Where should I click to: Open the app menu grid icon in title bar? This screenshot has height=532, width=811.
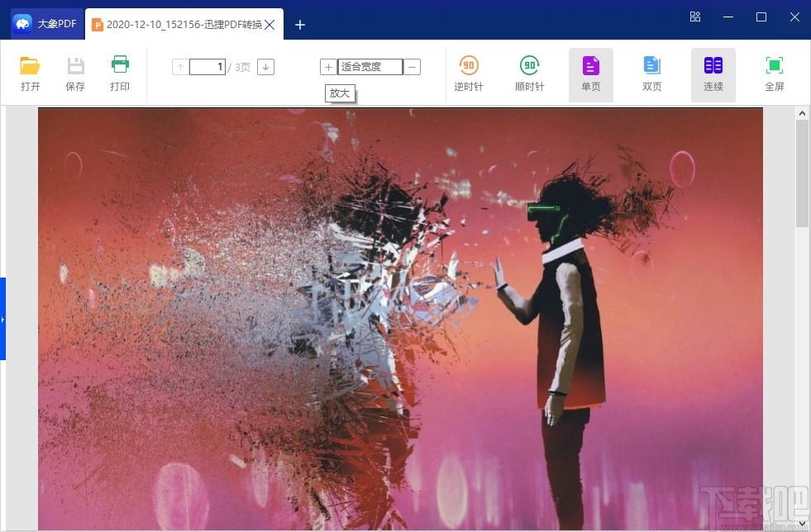695,17
